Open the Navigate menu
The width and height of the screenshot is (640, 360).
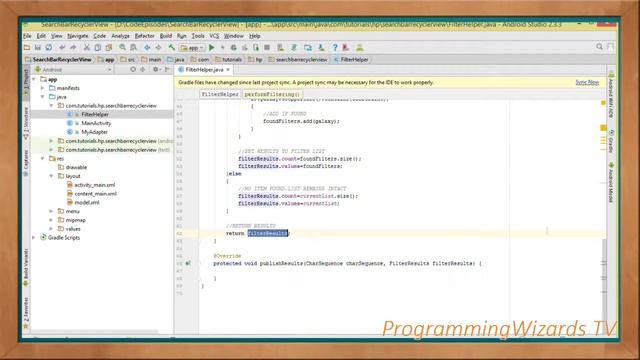pos(78,36)
